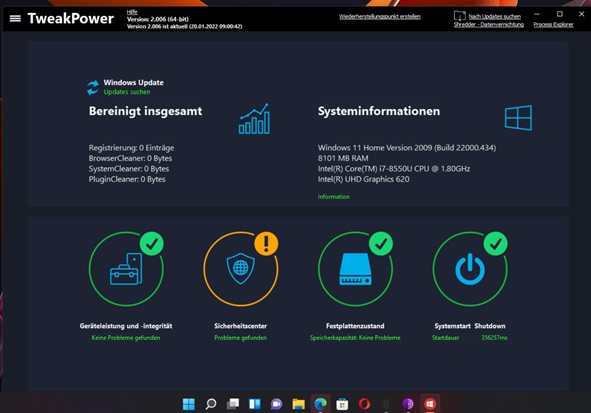Click the Intel UHD Graphics 620 text
Screen dimensions: 591x413
coord(363,179)
